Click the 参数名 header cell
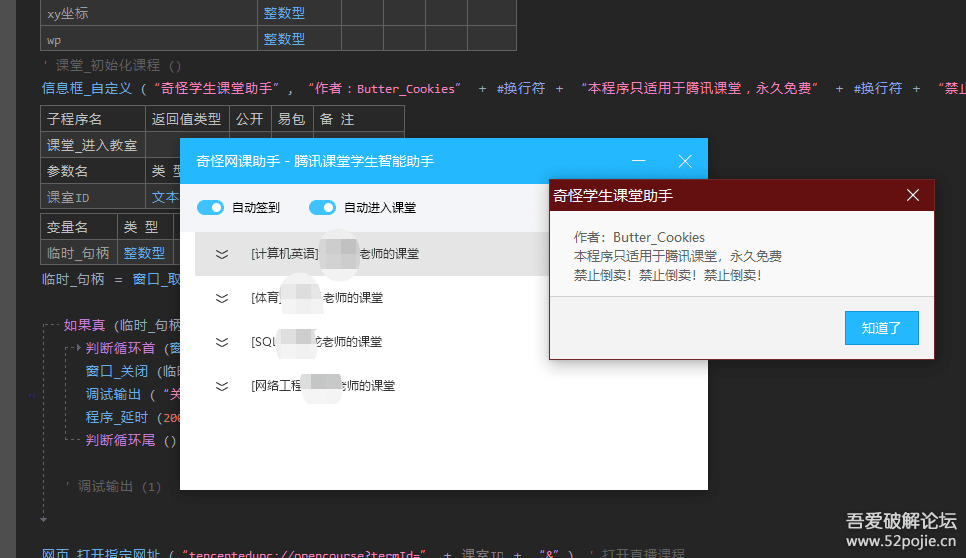Viewport: 966px width, 558px height. (x=92, y=171)
